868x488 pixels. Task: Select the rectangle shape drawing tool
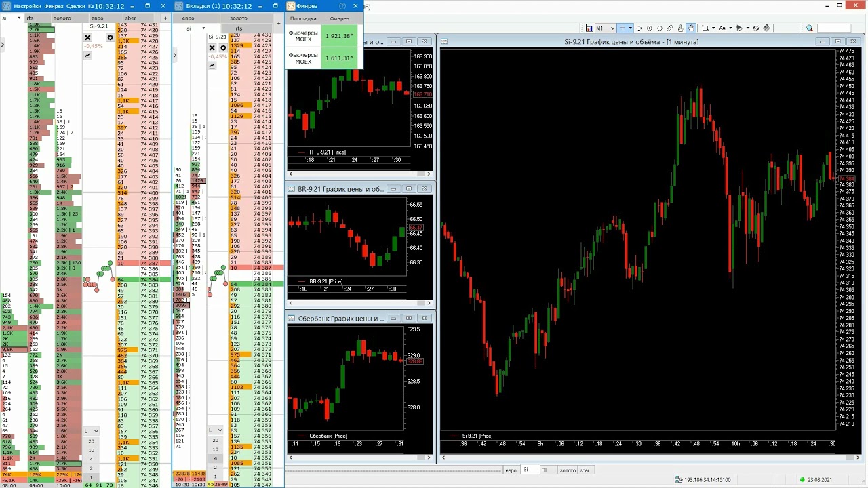pos(705,28)
